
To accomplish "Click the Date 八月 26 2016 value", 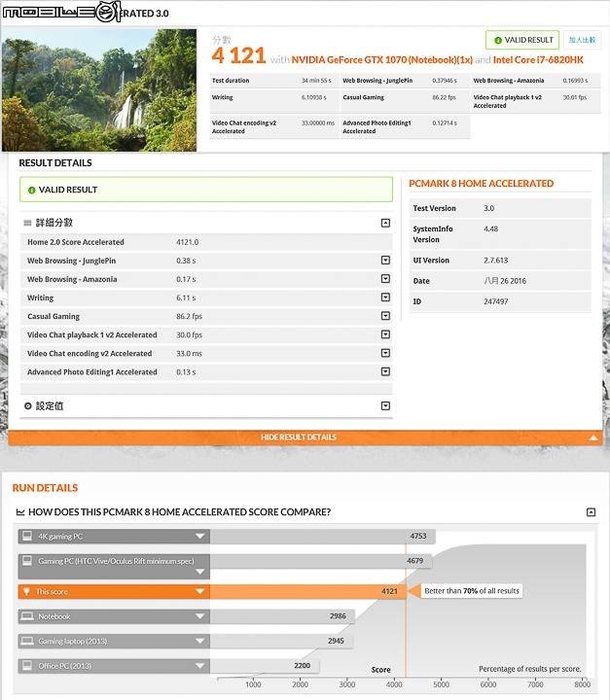I will pos(505,281).
